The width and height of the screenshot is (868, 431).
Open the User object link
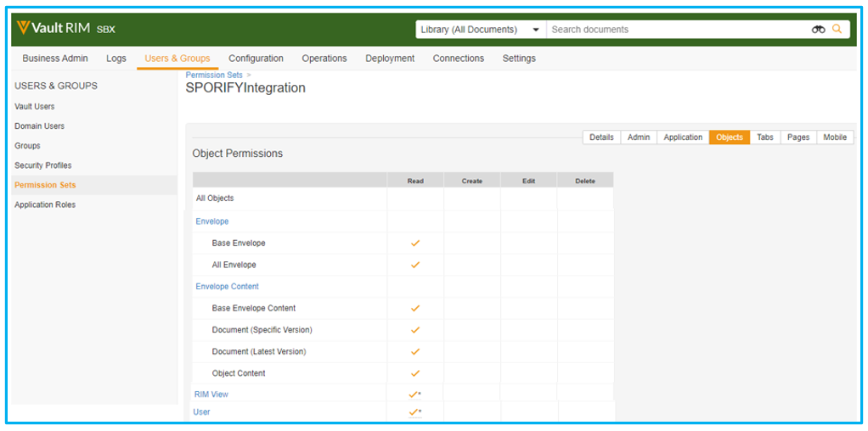pyautogui.click(x=201, y=412)
